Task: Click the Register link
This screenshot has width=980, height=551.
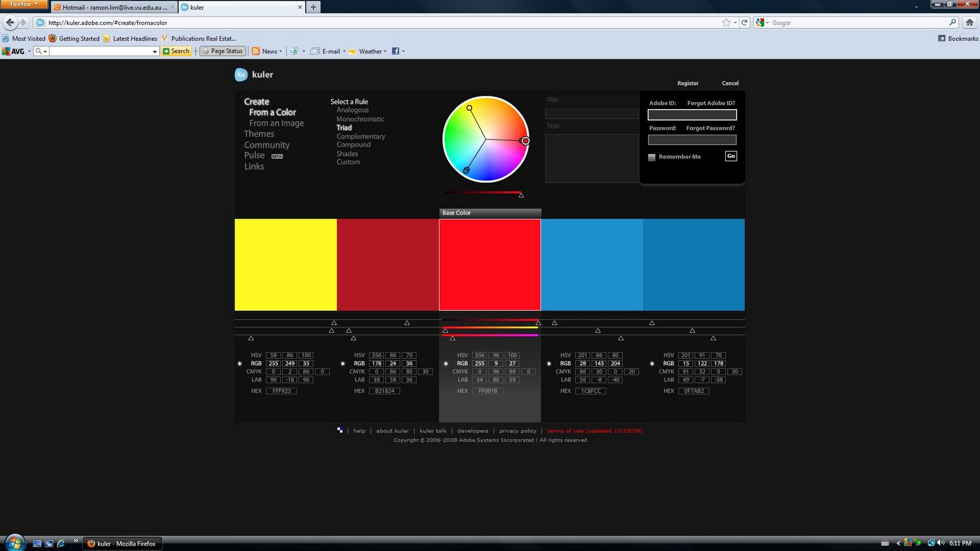Action: click(x=688, y=83)
